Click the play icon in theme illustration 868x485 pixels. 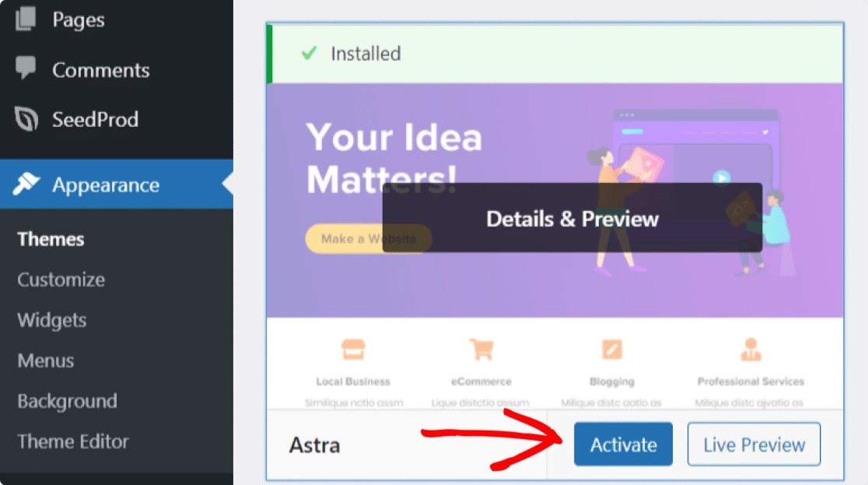721,178
